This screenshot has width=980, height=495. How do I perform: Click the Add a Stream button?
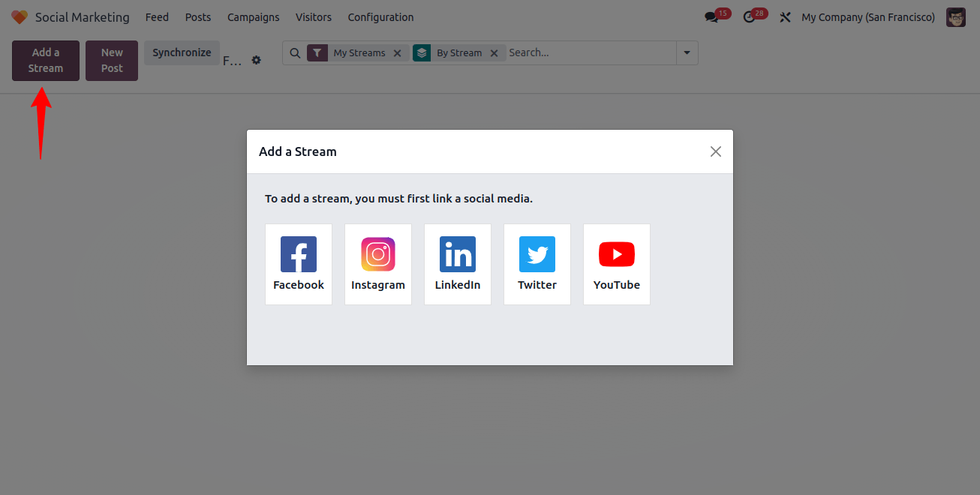point(46,61)
